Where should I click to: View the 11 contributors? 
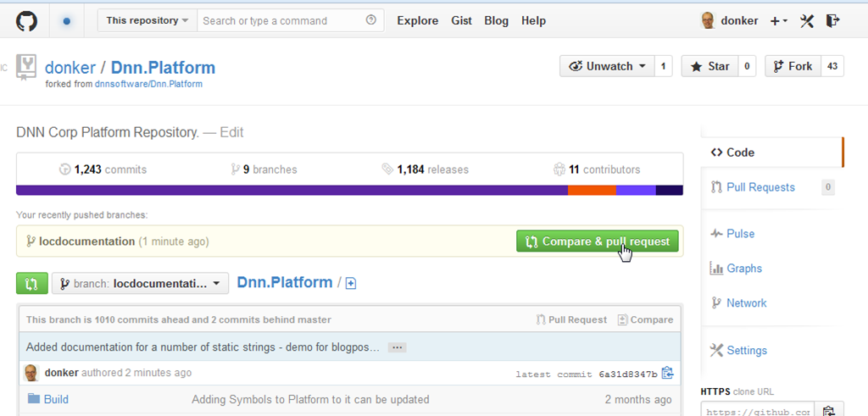click(x=597, y=169)
